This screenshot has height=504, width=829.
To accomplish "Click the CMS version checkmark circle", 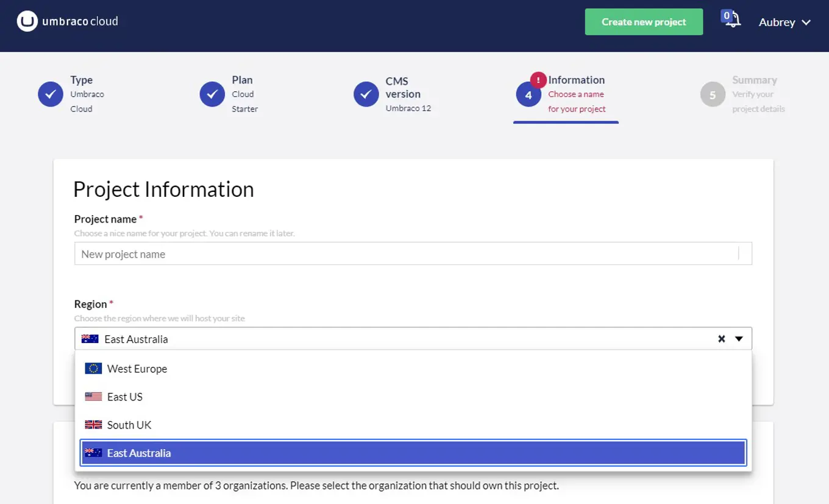I will (x=366, y=94).
